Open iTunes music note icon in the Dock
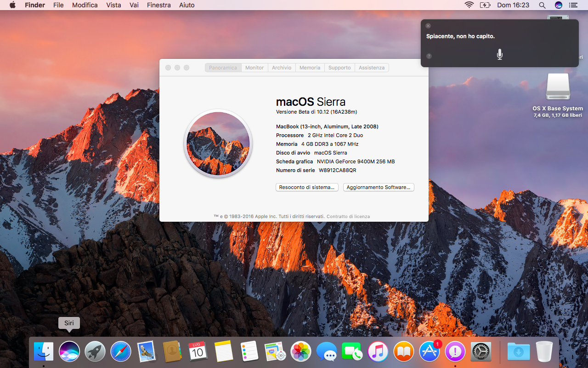This screenshot has height=368, width=588. pyautogui.click(x=378, y=352)
